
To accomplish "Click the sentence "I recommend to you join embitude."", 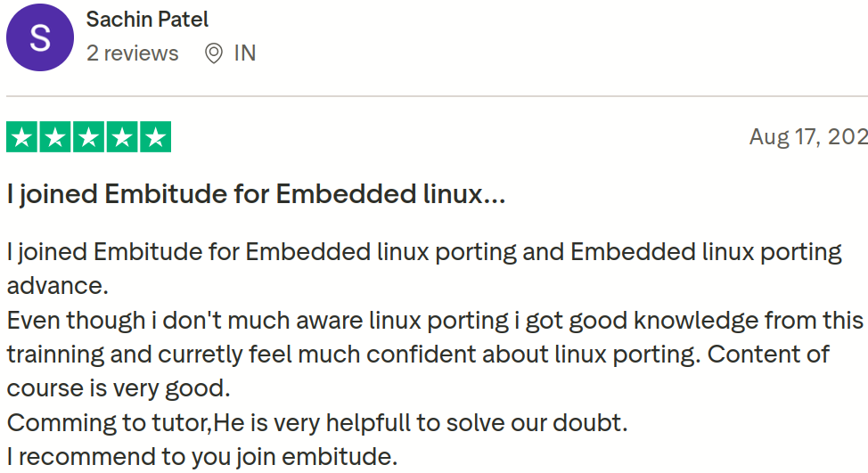I will pos(201,458).
